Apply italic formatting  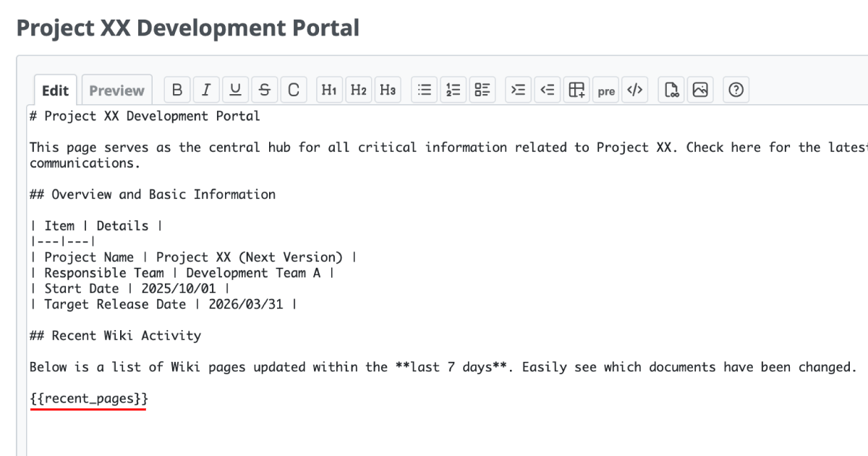[206, 90]
